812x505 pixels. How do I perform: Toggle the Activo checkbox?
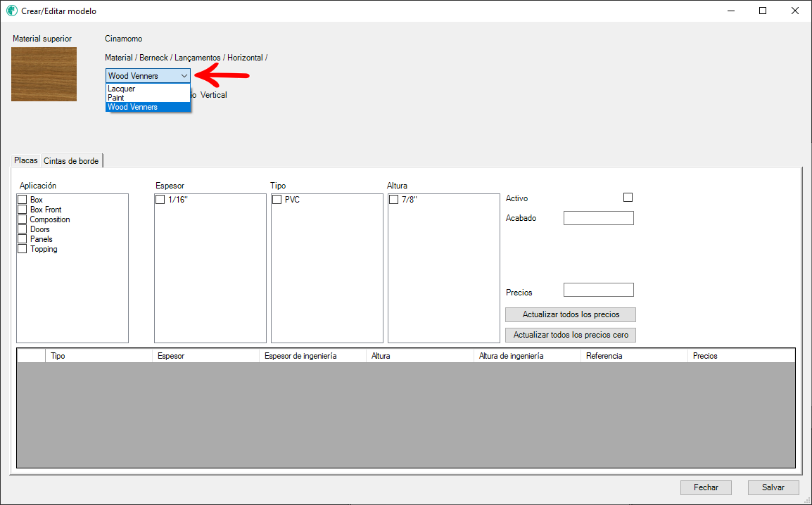click(x=628, y=197)
